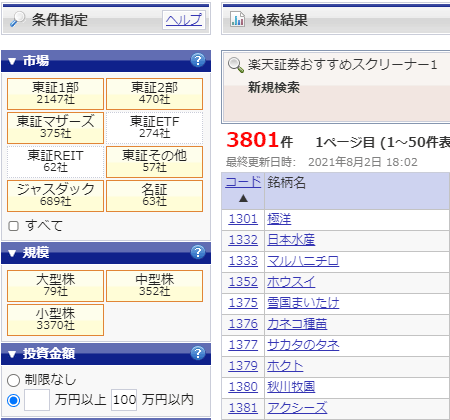Screen dimensions: 450x420
Task: Open the ホクト stock page
Action: 285,366
